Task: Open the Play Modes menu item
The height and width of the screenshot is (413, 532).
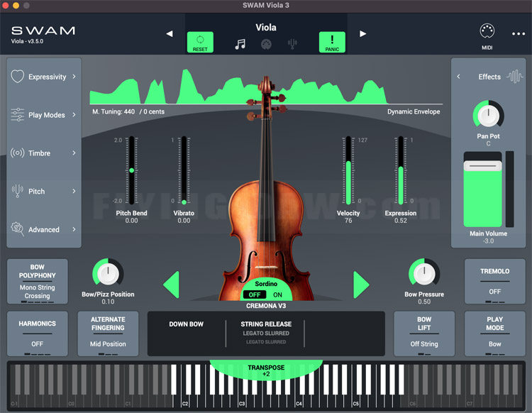Action: (x=47, y=115)
